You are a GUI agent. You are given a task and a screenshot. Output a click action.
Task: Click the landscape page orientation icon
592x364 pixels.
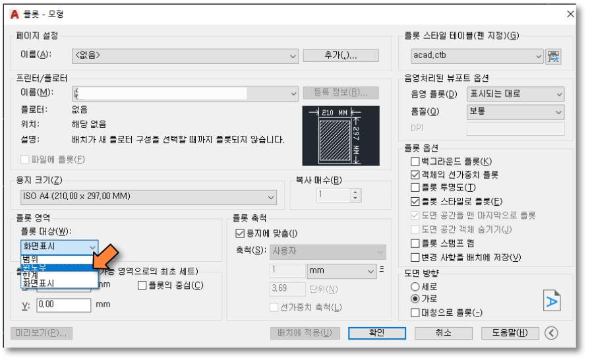552,301
